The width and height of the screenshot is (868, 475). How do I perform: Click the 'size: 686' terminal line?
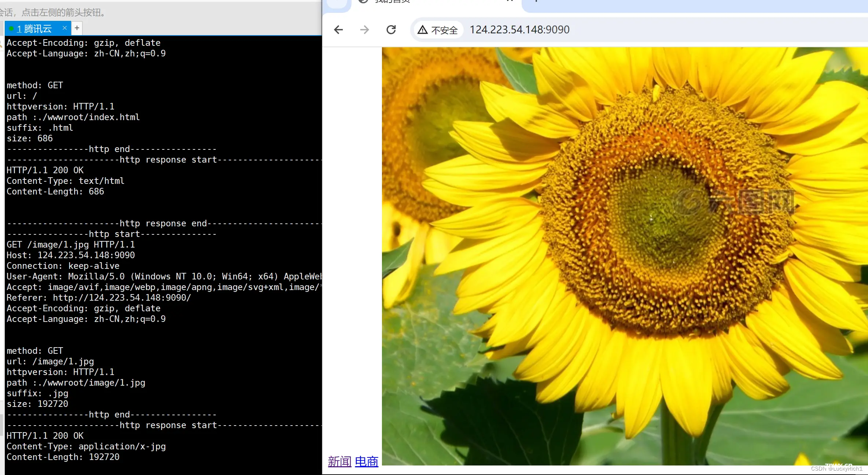coord(30,138)
